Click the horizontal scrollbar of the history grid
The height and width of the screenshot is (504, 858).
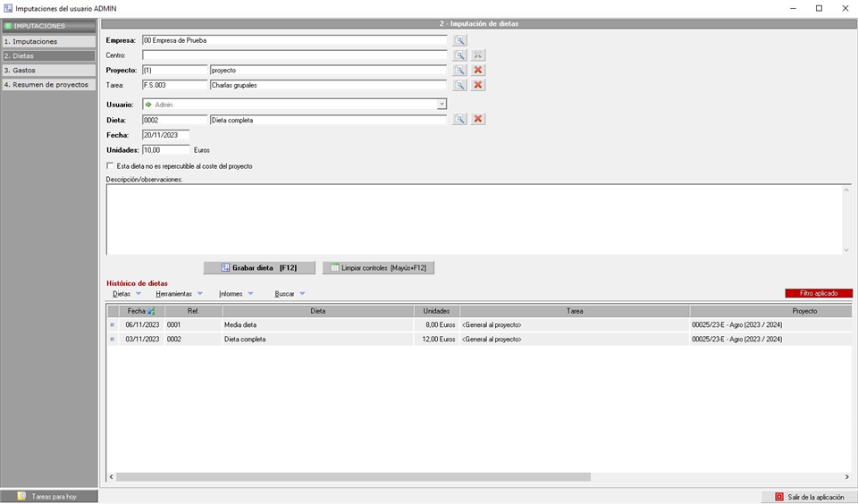coord(353,477)
